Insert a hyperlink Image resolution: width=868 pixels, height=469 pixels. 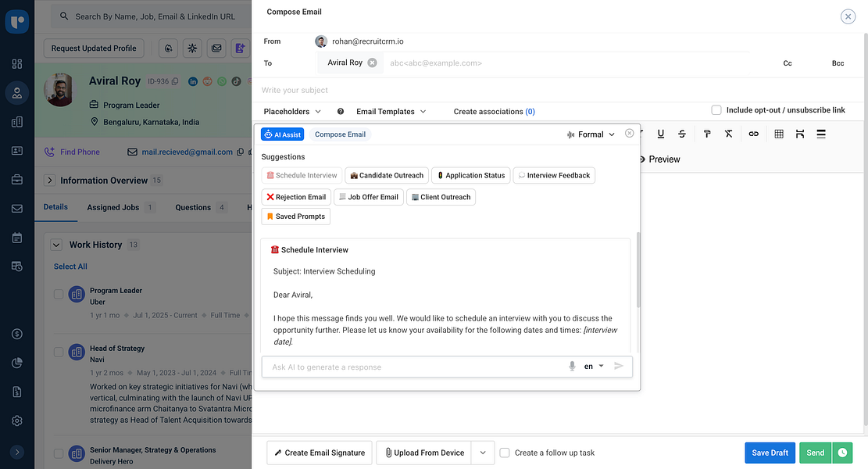[x=753, y=134]
